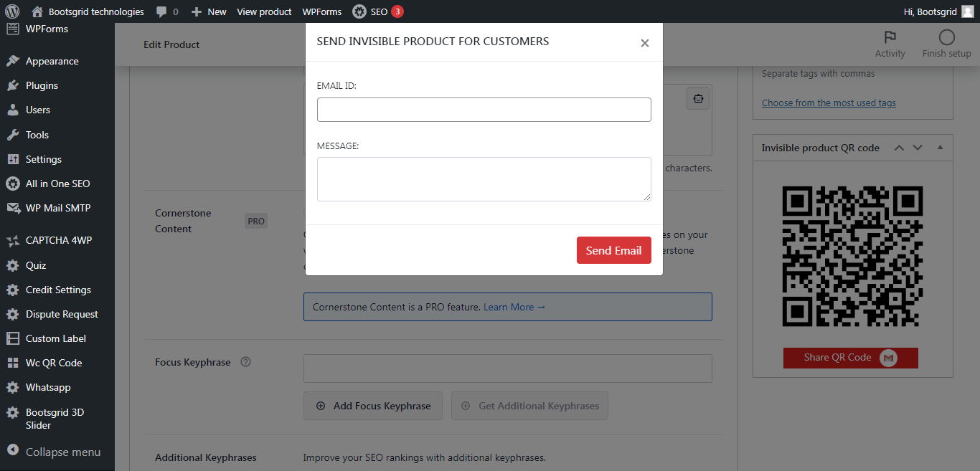Open WPForms in the left sidebar

click(x=47, y=29)
